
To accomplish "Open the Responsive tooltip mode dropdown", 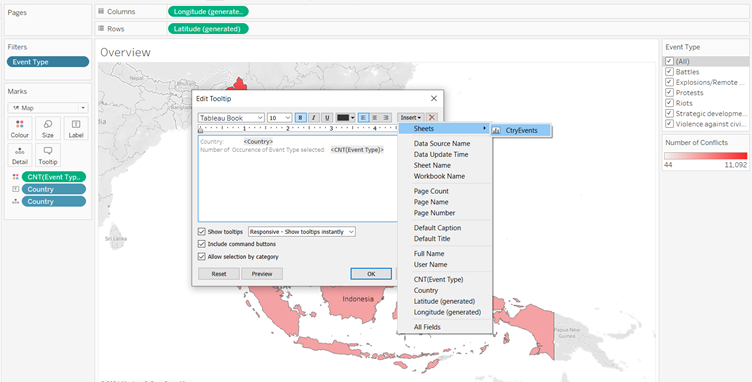I will 302,232.
